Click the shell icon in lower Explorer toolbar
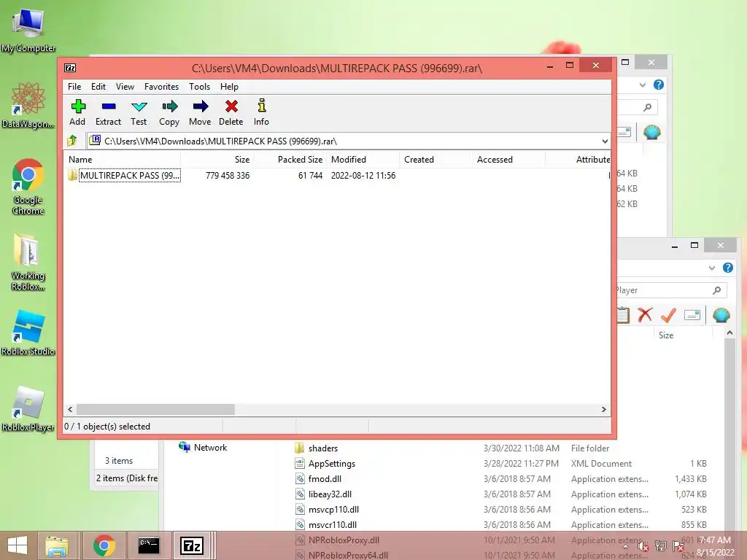Viewport: 747px width, 560px height. 721,315
